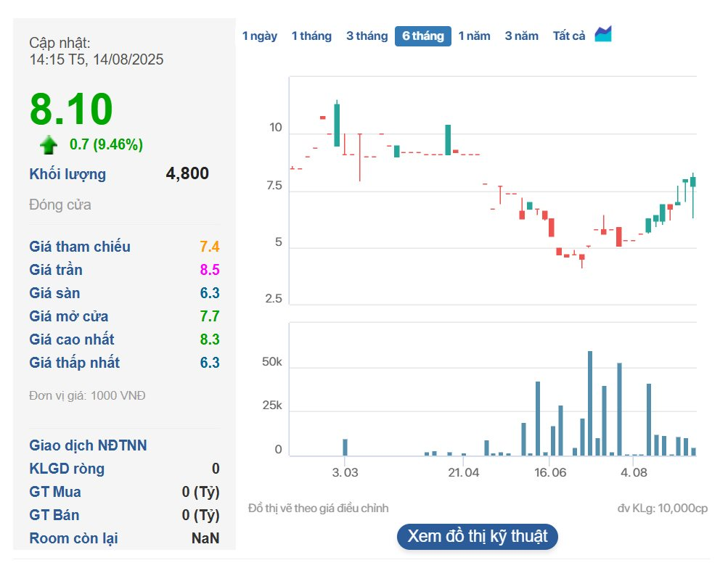This screenshot has width=728, height=568.
Task: Click the volume bar above 3.03 date
Action: point(345,447)
